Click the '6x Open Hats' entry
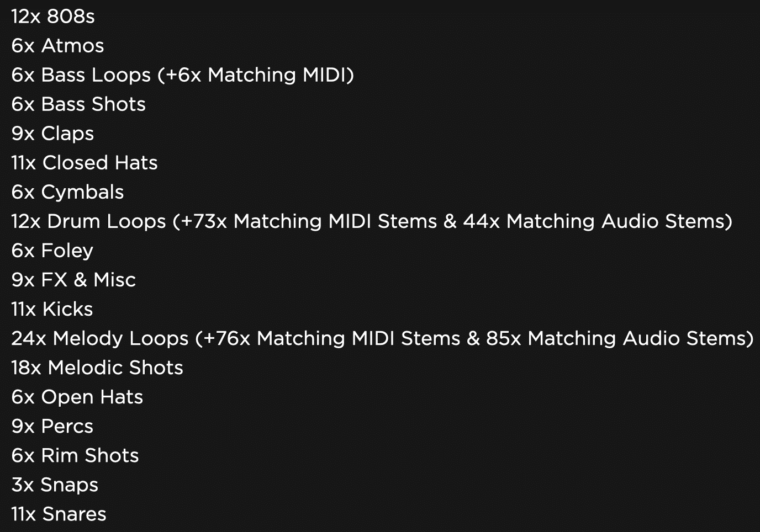760x532 pixels. click(77, 397)
